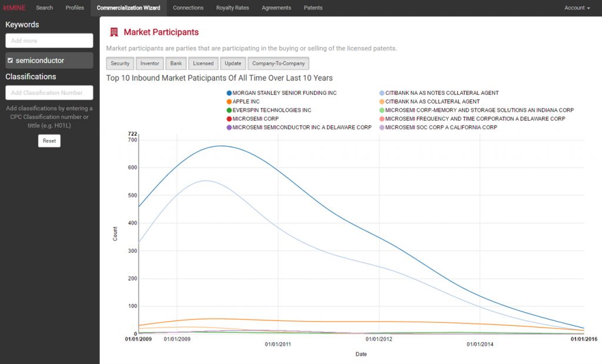Toggle Morgan Stanley Senior Funding legend swatch

[x=229, y=93]
